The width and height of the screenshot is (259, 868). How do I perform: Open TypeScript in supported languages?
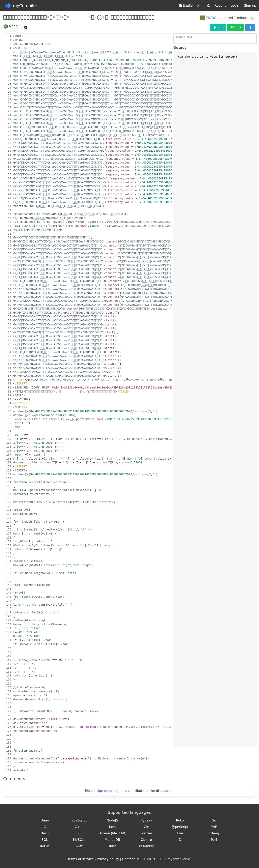click(x=180, y=827)
